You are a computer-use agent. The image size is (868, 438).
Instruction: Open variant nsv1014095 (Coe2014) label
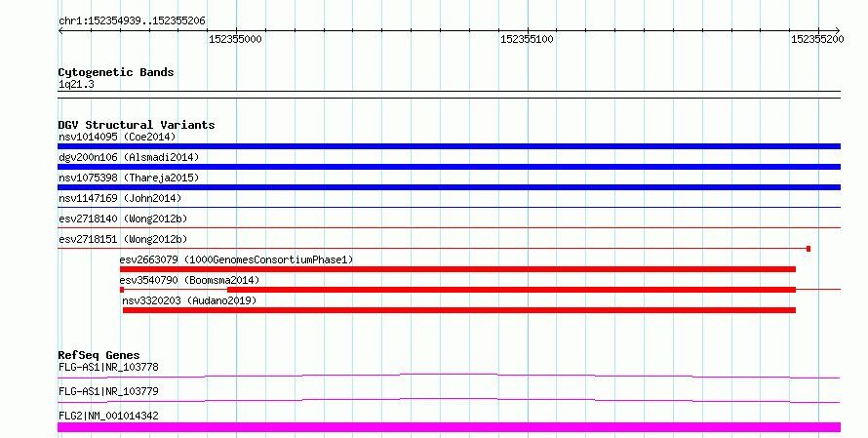click(117, 137)
